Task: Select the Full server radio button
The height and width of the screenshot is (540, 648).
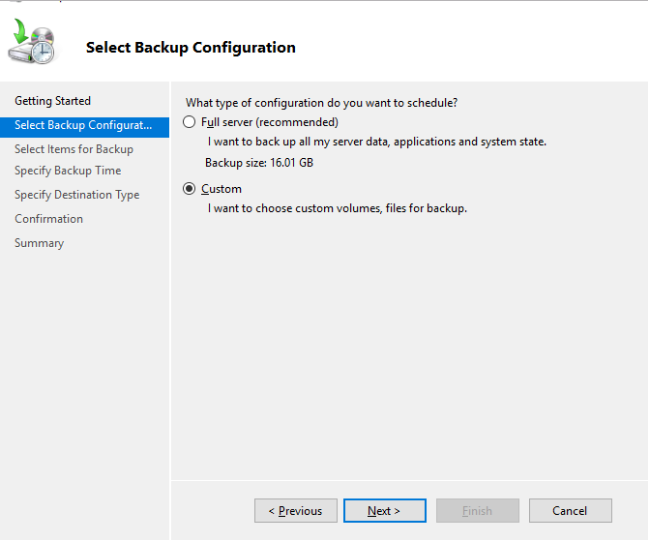Action: 189,122
